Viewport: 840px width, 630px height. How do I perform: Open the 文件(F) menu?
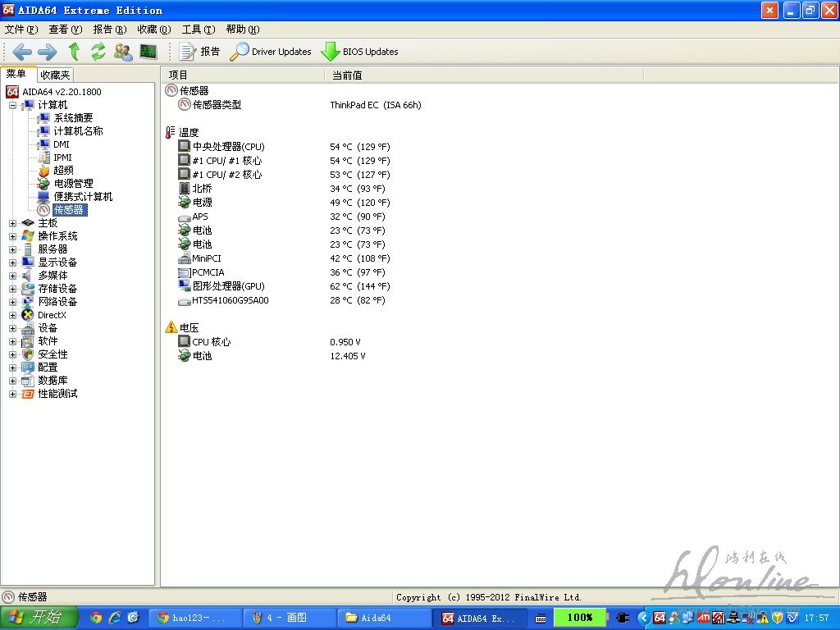[21, 30]
